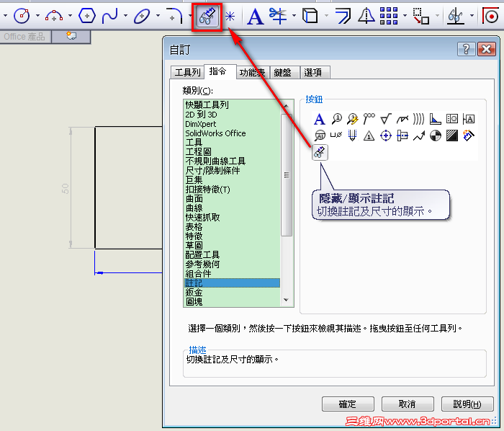Switch to the 鍵盤 tab
The width and height of the screenshot is (504, 431).
[x=285, y=72]
